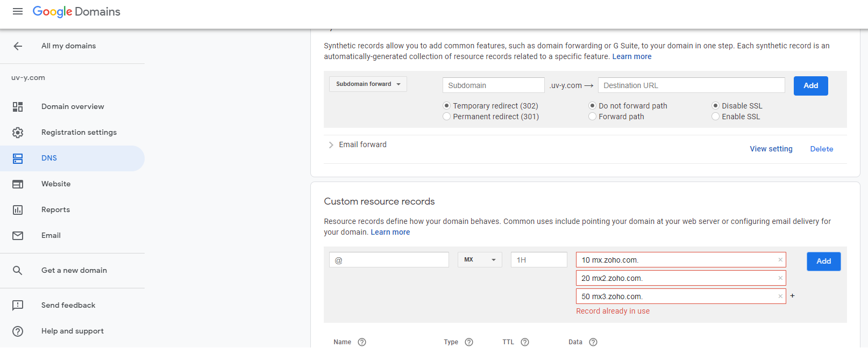The width and height of the screenshot is (868, 348).
Task: Open Help and support
Action: coord(73,331)
